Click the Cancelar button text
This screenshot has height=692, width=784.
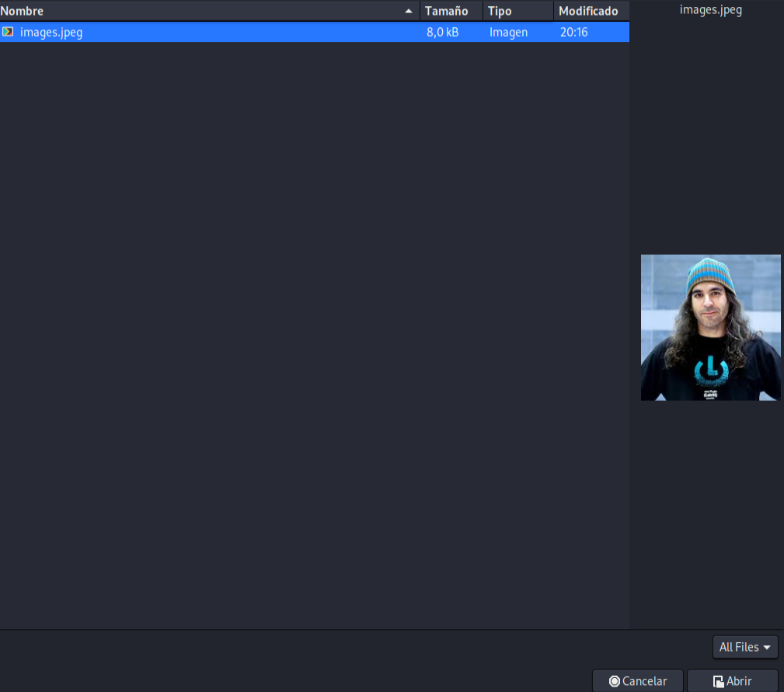[644, 681]
